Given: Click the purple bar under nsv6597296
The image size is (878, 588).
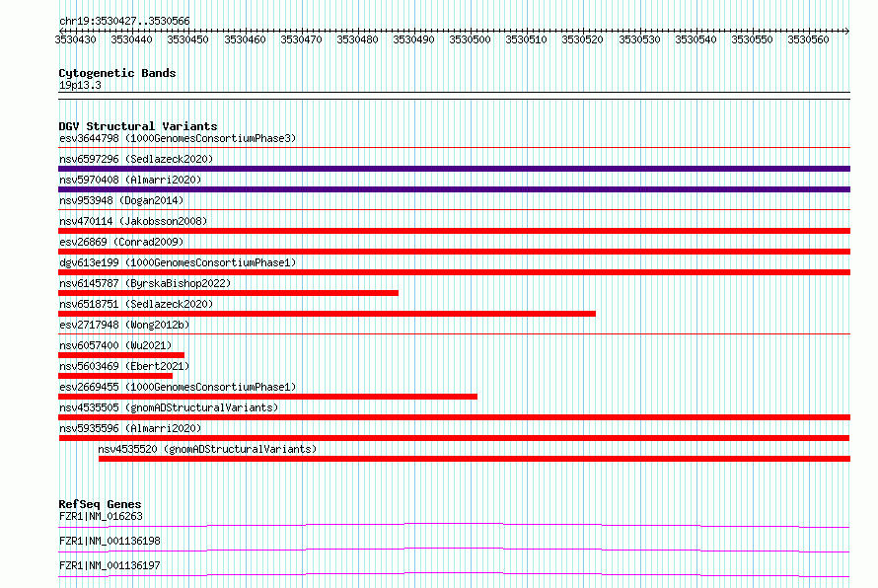Looking at the screenshot, I should click(x=454, y=169).
